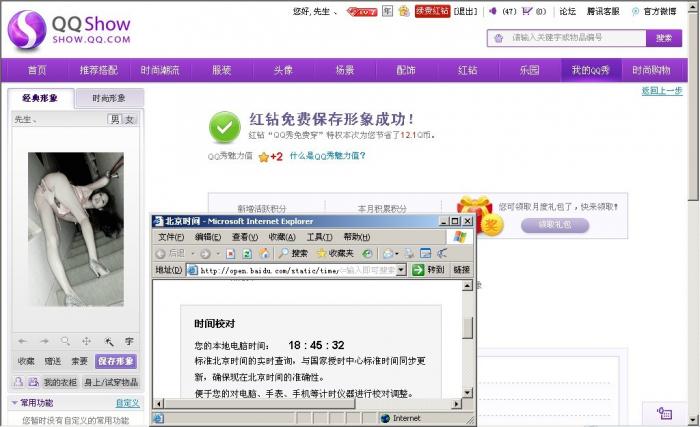This screenshot has height=427, width=700.
Task: Click the purple 保存形象 button
Action: pos(116,361)
